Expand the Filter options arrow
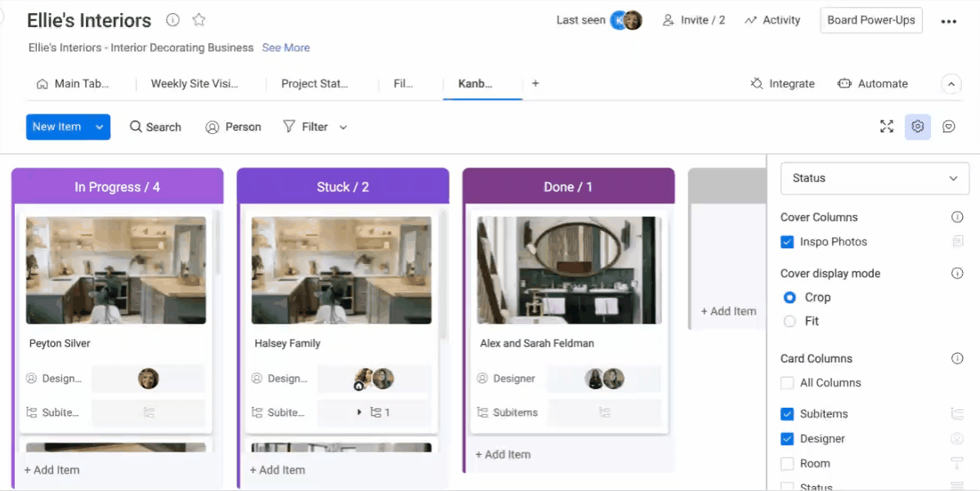Image resolution: width=980 pixels, height=491 pixels. point(343,127)
